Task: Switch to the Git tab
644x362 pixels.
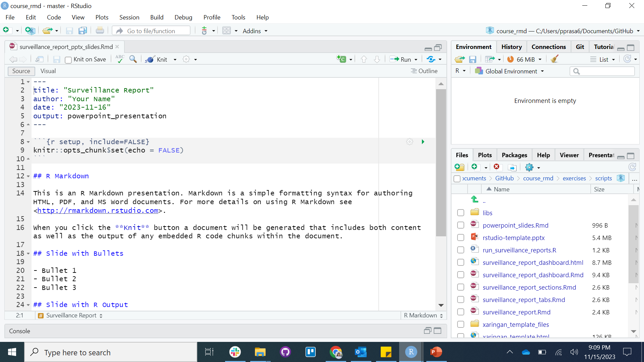Action: pos(580,47)
